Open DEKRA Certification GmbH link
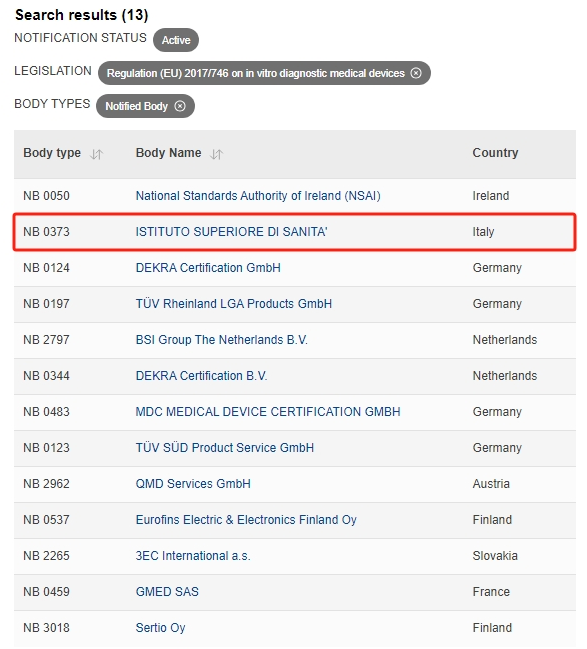 [208, 268]
